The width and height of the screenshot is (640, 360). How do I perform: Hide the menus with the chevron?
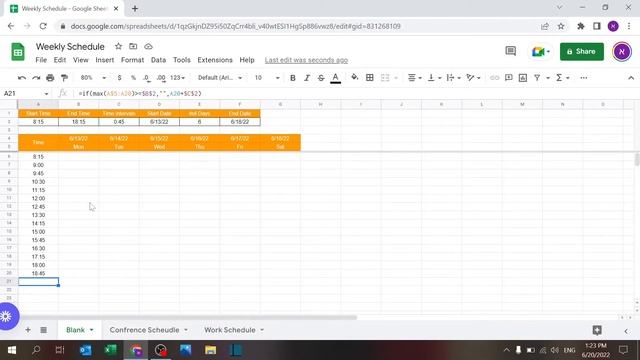coord(631,78)
